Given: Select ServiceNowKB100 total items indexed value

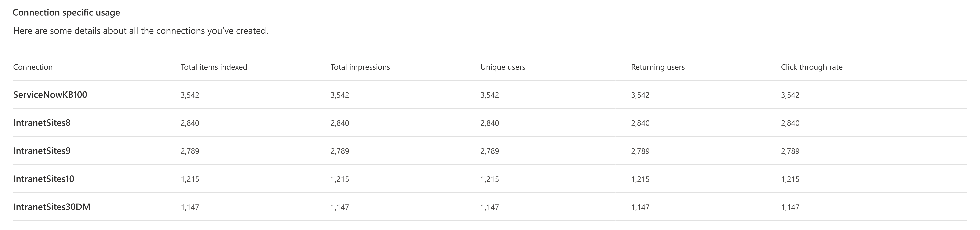Looking at the screenshot, I should click(x=190, y=95).
